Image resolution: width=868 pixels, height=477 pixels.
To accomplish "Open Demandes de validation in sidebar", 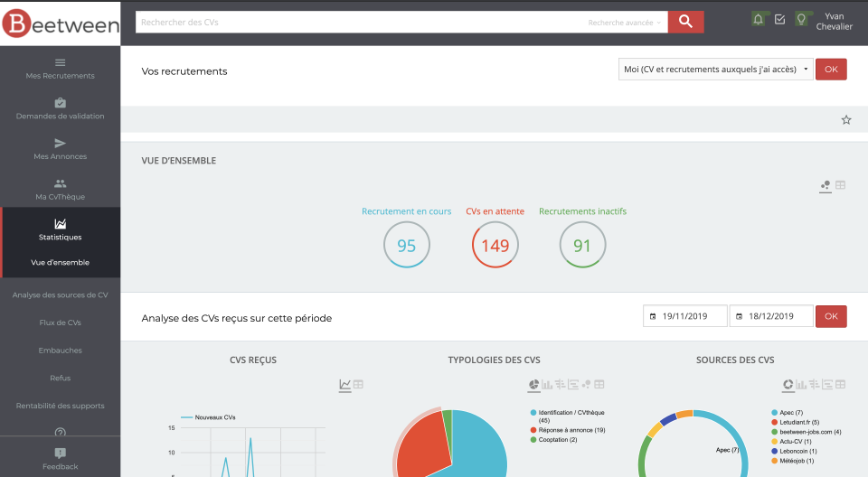I will (61, 109).
